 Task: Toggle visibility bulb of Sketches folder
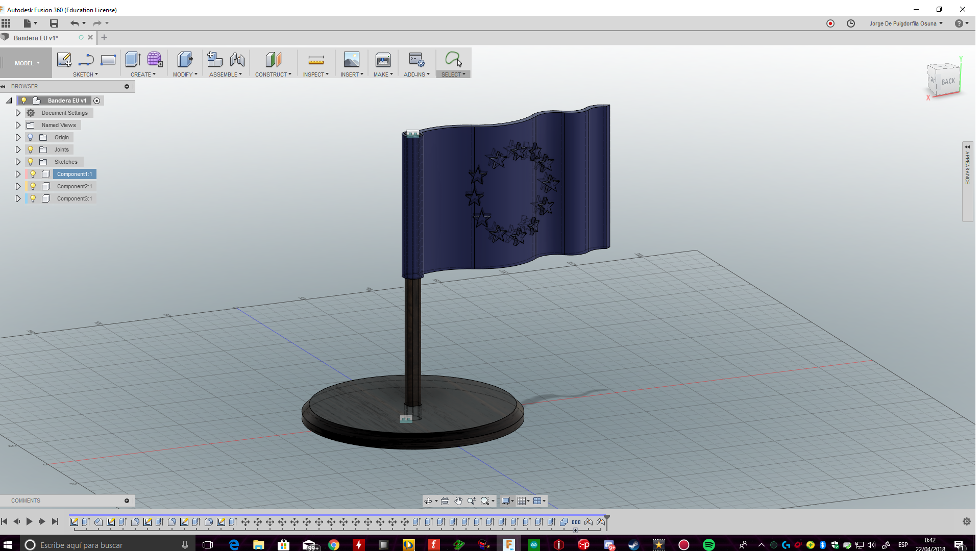[x=30, y=162]
